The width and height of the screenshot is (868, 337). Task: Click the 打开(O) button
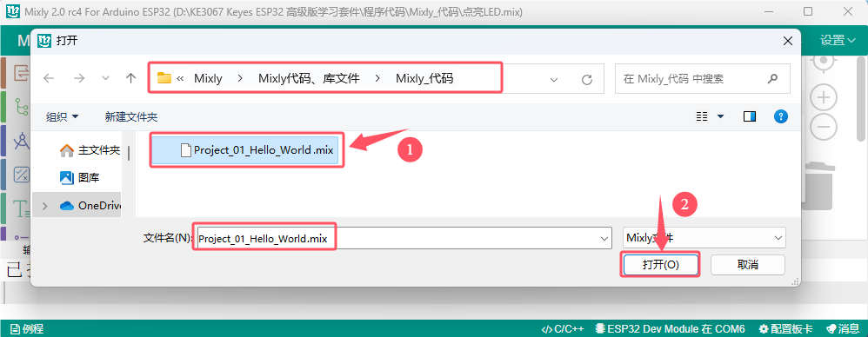(660, 265)
